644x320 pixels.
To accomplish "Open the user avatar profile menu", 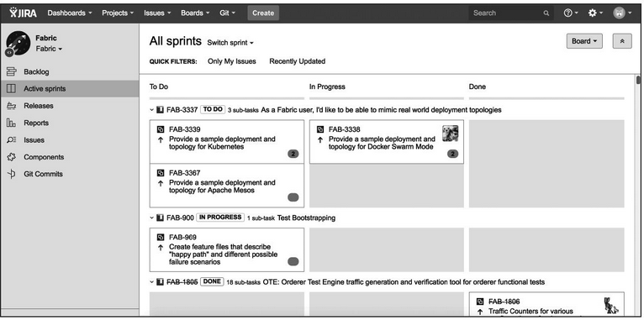I will click(622, 13).
